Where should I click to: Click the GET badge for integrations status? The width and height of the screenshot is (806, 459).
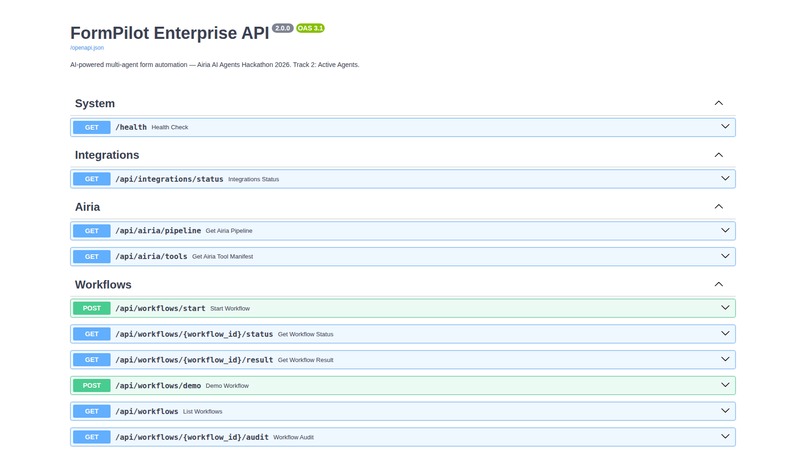[x=91, y=179]
